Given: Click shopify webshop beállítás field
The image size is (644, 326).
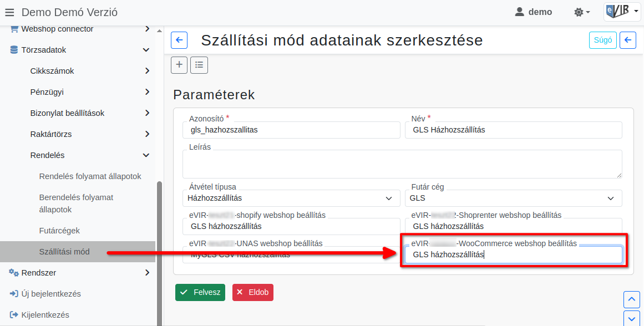Looking at the screenshot, I should (x=291, y=226).
